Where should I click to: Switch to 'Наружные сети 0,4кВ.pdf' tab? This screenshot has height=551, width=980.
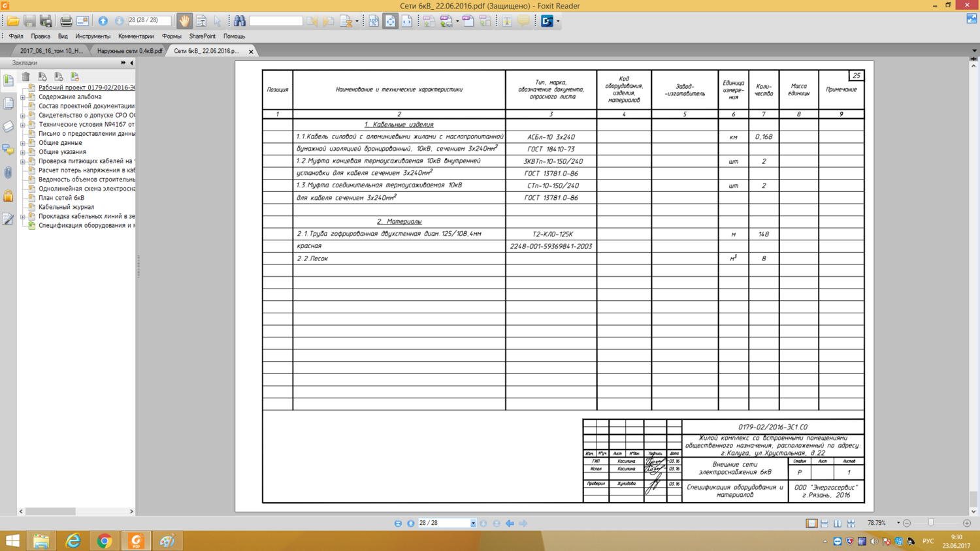129,51
